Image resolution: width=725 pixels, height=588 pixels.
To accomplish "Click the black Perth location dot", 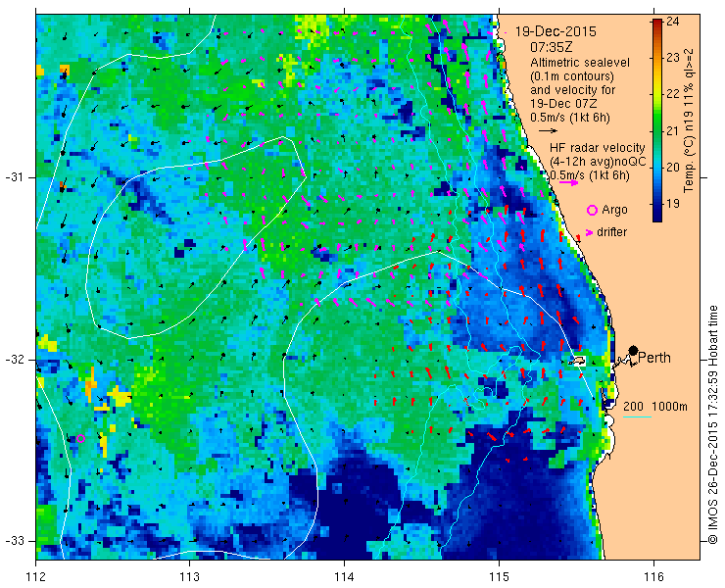I will (634, 350).
